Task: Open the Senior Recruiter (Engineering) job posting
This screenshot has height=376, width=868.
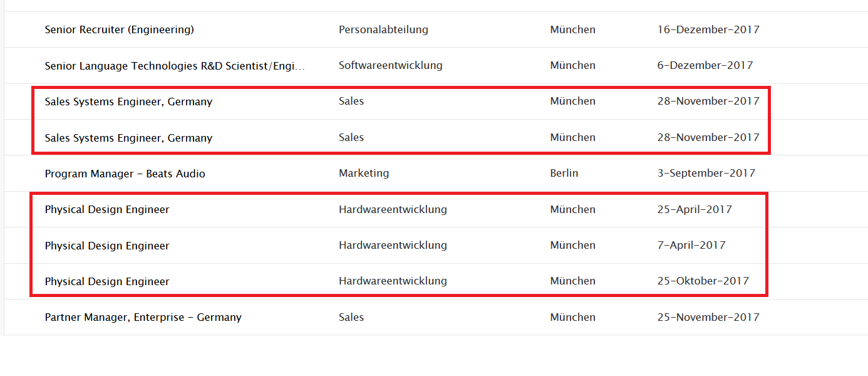Action: click(118, 29)
